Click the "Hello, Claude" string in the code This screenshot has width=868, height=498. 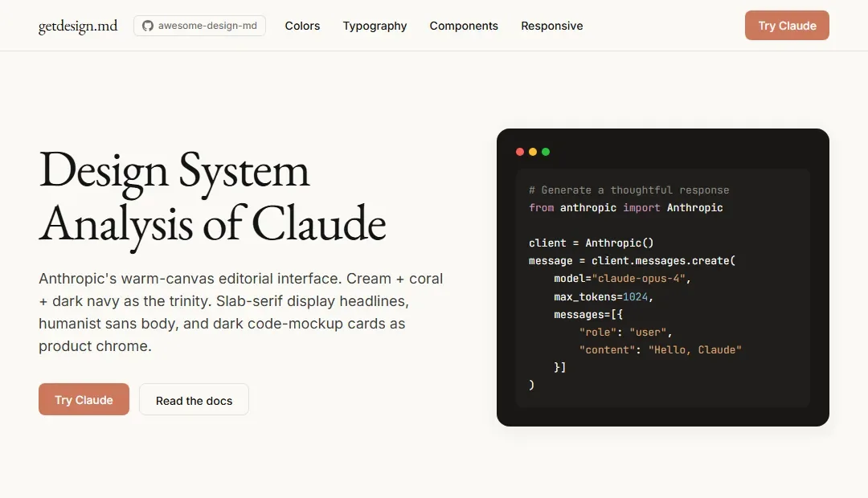[x=694, y=350]
